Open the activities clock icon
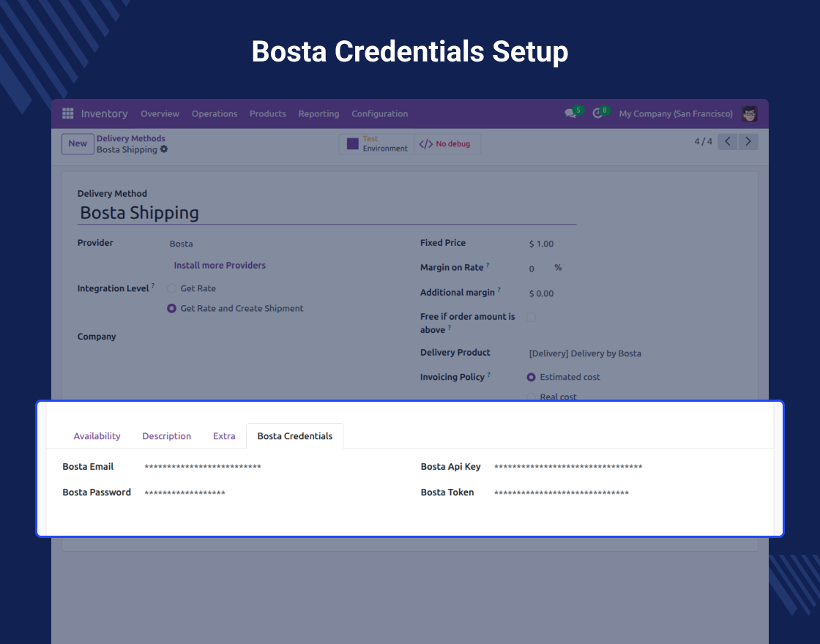Screen dimensions: 820x644 coord(597,113)
